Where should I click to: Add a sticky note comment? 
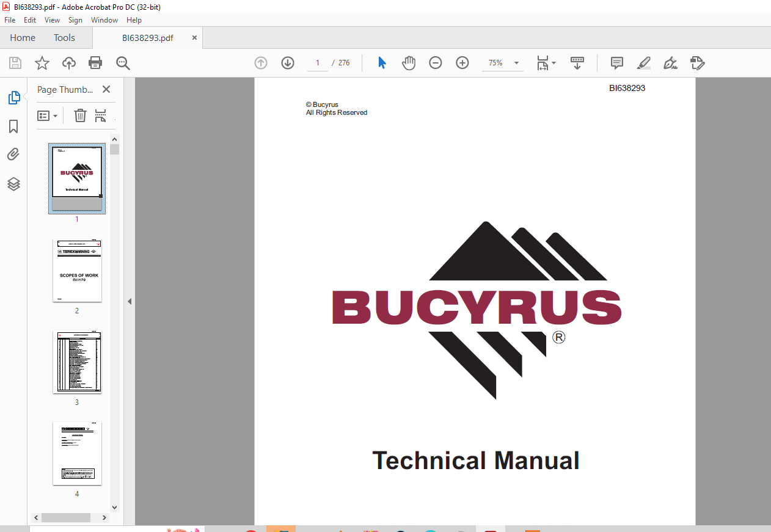point(617,63)
